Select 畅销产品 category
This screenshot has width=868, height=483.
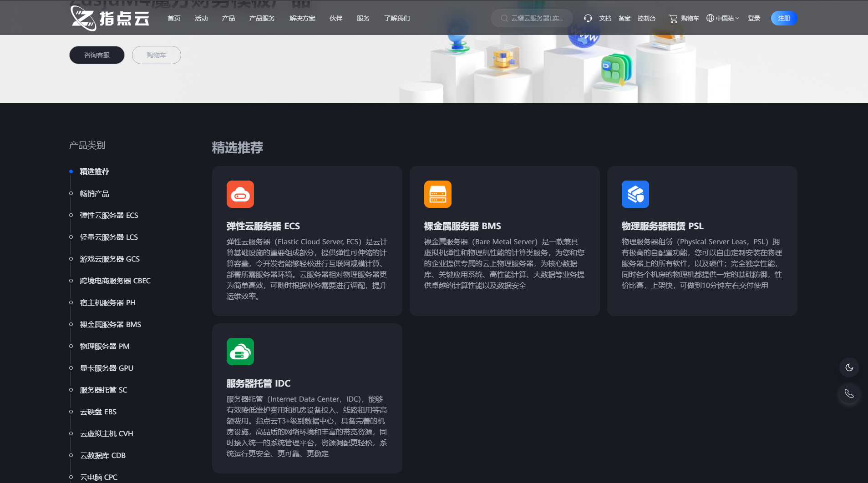95,194
